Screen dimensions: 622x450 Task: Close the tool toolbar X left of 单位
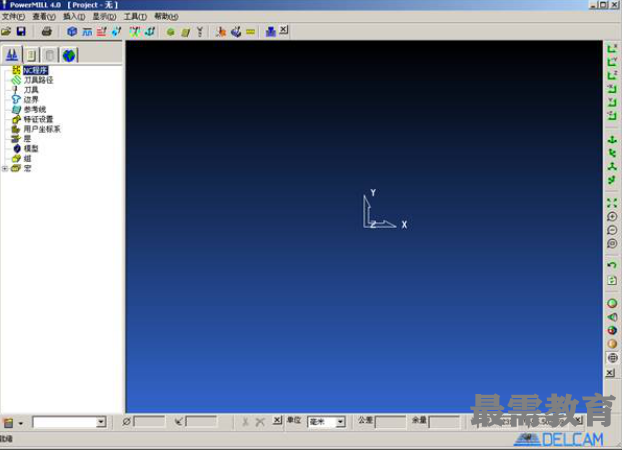277,420
